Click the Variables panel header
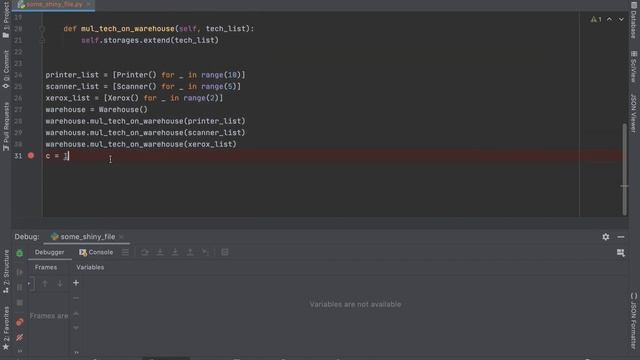Viewport: 640px width, 360px height. pos(90,267)
